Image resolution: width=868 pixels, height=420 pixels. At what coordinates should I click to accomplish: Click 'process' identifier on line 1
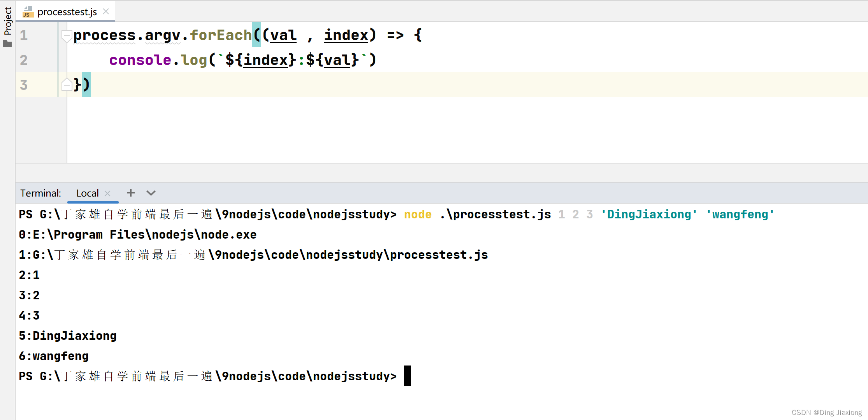click(x=104, y=35)
